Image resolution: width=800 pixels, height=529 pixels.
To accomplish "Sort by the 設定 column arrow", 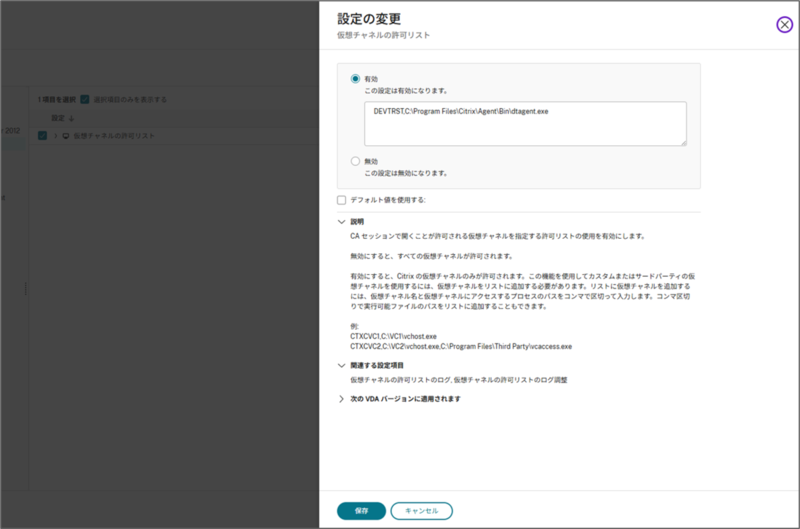I will pos(71,118).
